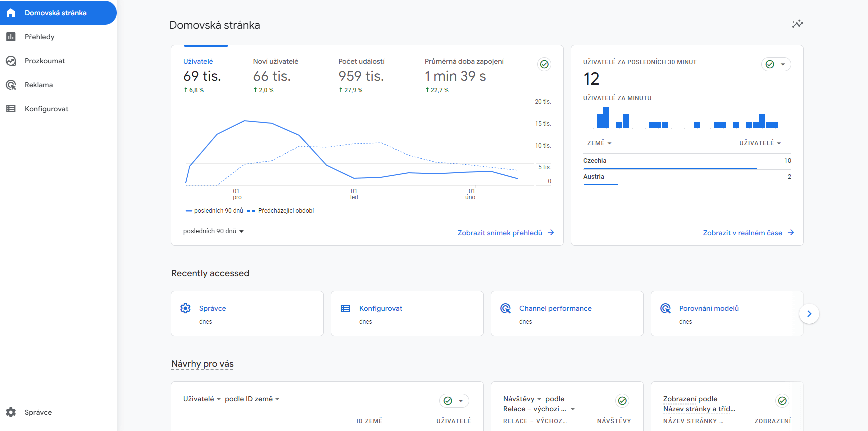Expand the check status dropdown on the Uživatelé card
This screenshot has height=431, width=868.
click(x=454, y=401)
